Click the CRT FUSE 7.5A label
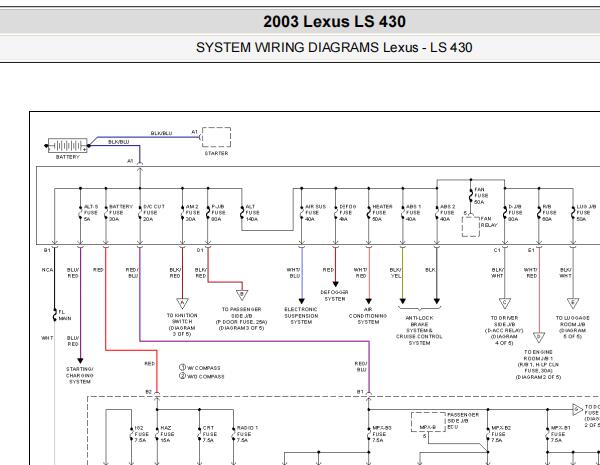 pos(210,434)
